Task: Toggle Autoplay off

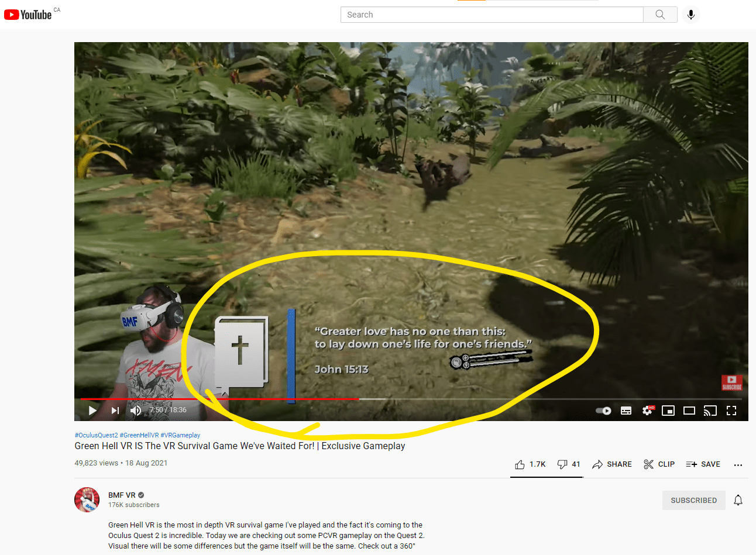Action: 603,411
